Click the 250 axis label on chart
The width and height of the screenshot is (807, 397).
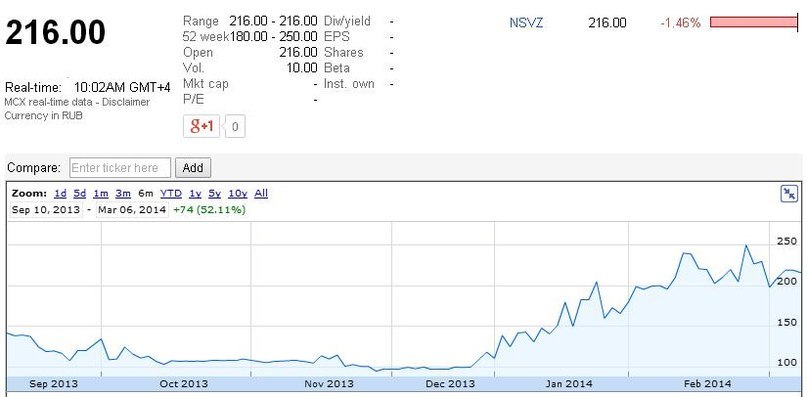coord(786,241)
